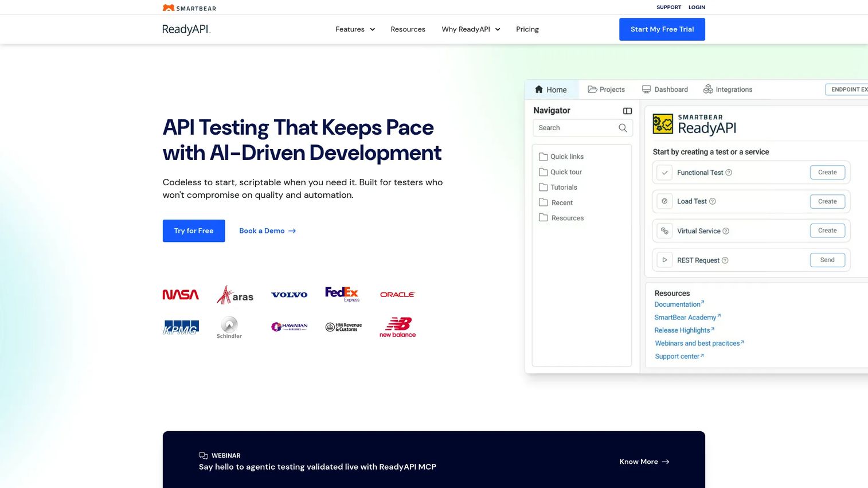The image size is (868, 488).
Task: Click the Integrations cubes icon
Action: tap(708, 89)
